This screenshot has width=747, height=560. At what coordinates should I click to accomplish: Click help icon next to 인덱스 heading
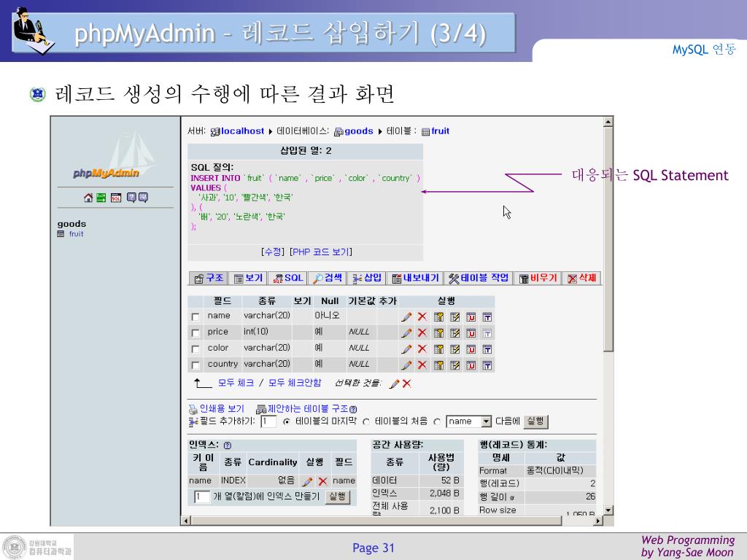(x=228, y=446)
